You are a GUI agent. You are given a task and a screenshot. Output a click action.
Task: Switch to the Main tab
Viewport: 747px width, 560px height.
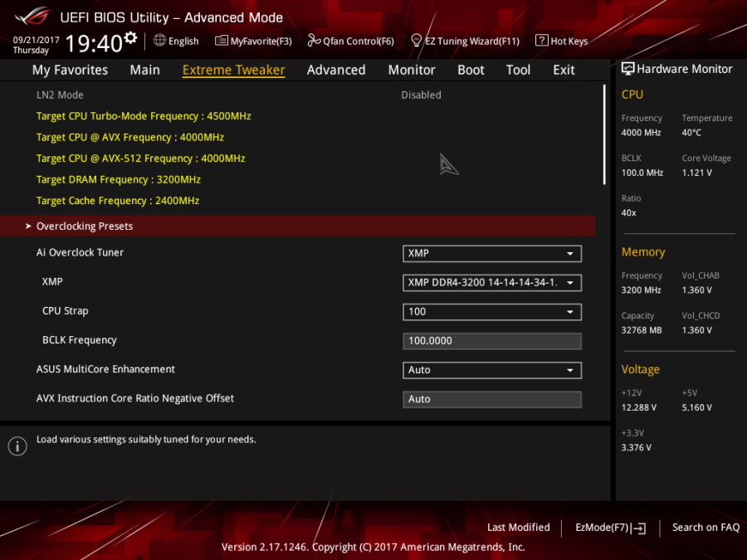pos(144,70)
